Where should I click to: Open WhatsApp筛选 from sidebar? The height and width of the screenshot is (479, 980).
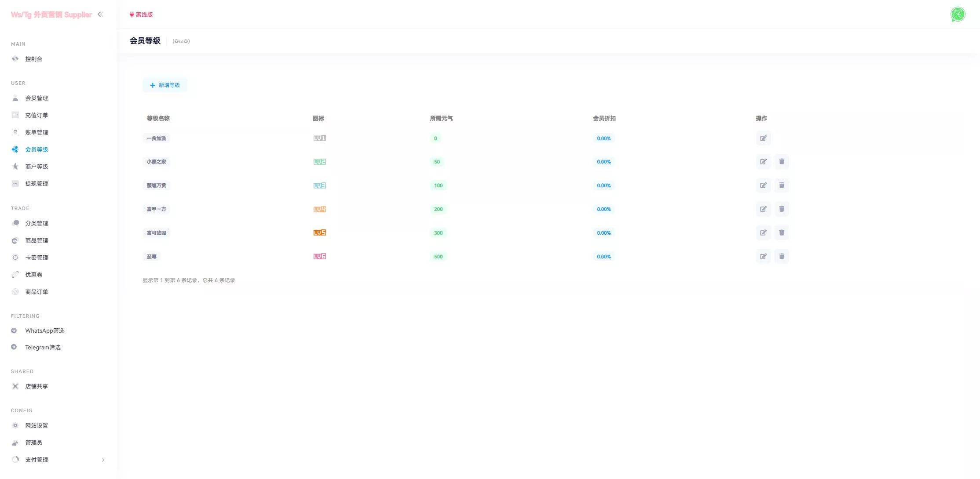(x=44, y=330)
